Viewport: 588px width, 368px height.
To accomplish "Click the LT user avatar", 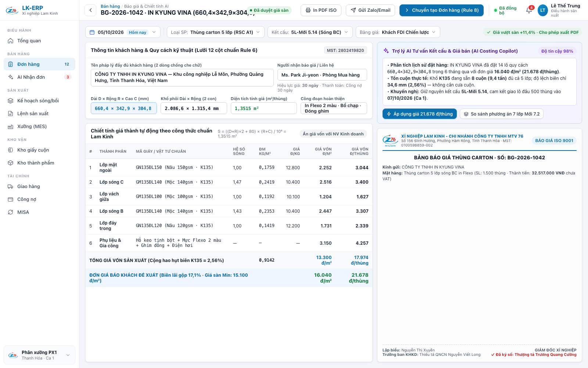I will 543,10.
